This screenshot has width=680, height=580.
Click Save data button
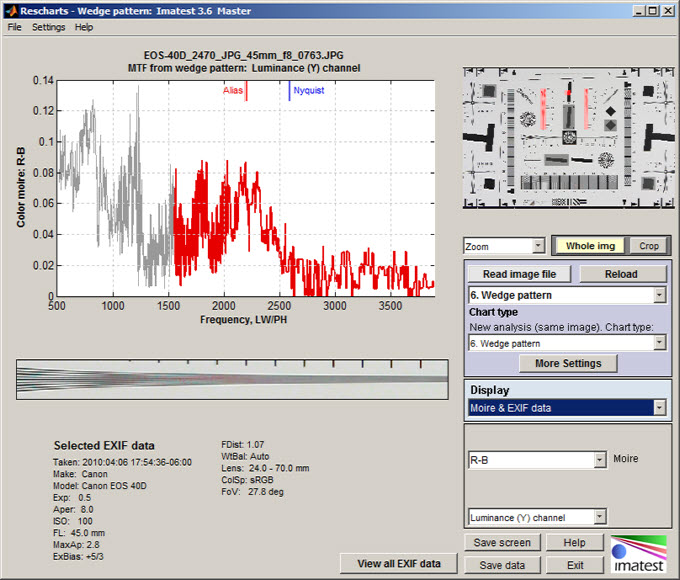pos(502,565)
